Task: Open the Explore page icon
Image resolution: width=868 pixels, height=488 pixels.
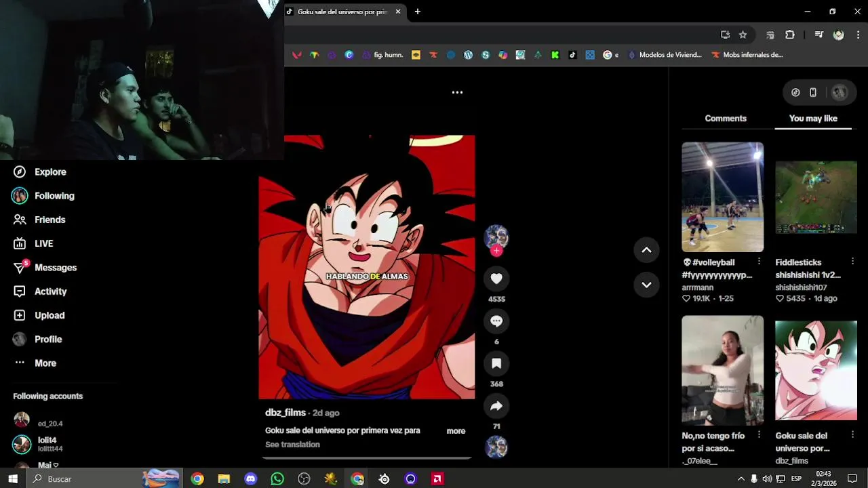Action: click(20, 172)
